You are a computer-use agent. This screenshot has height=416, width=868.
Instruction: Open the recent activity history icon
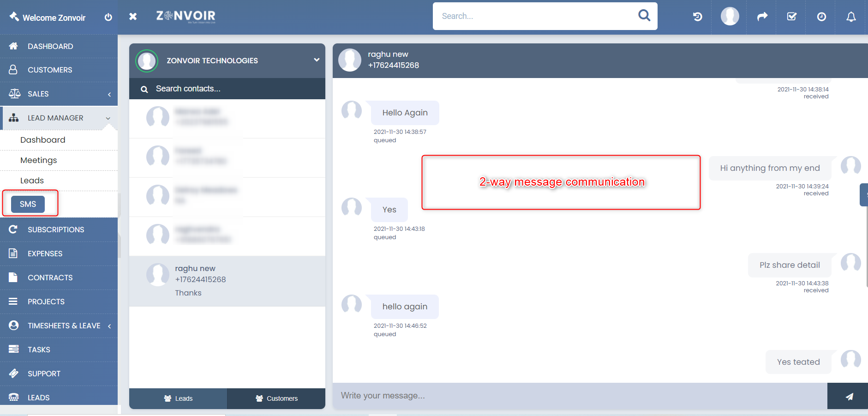click(x=697, y=17)
